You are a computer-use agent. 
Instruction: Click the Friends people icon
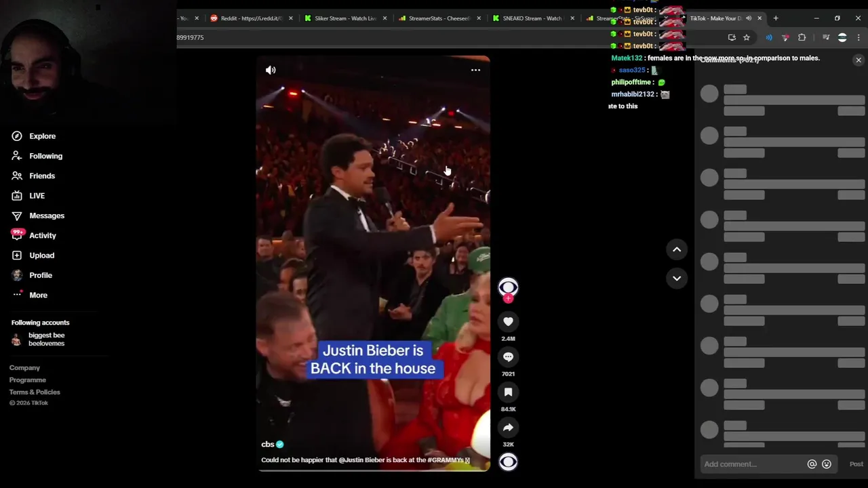(17, 176)
